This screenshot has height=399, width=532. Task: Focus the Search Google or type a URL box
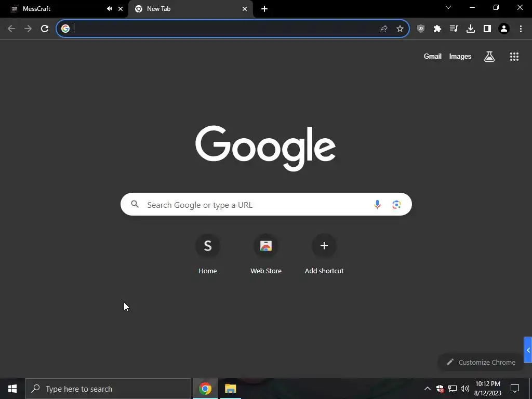pos(266,204)
